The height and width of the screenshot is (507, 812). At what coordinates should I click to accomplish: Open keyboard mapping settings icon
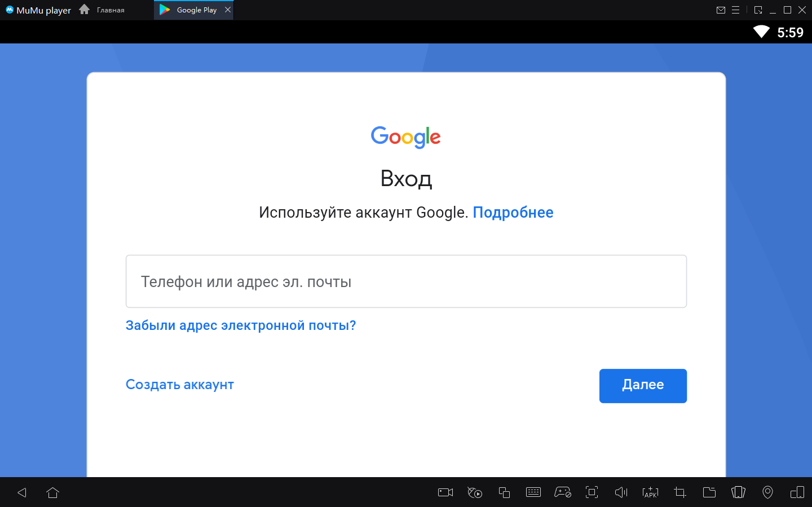coord(533,492)
